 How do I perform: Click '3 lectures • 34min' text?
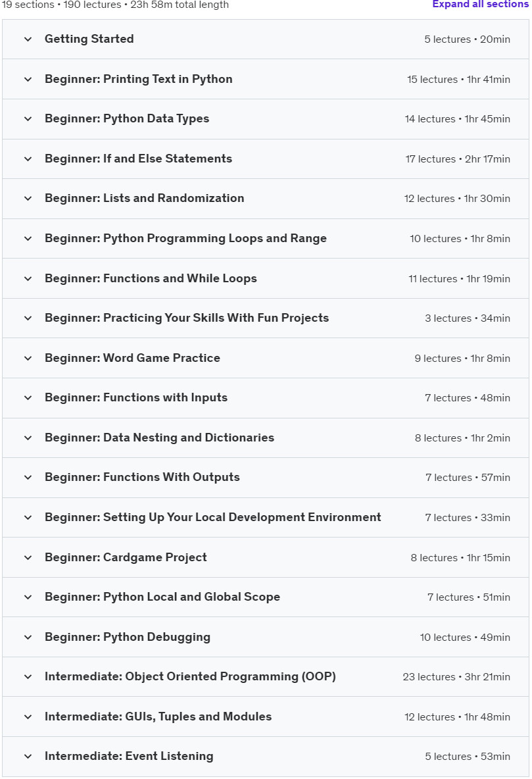point(468,318)
